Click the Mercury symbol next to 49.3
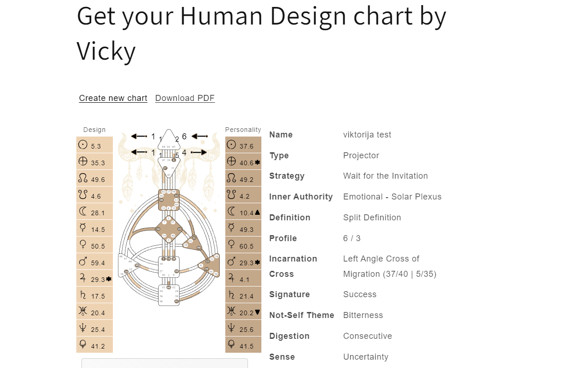588x368 pixels. 232,228
